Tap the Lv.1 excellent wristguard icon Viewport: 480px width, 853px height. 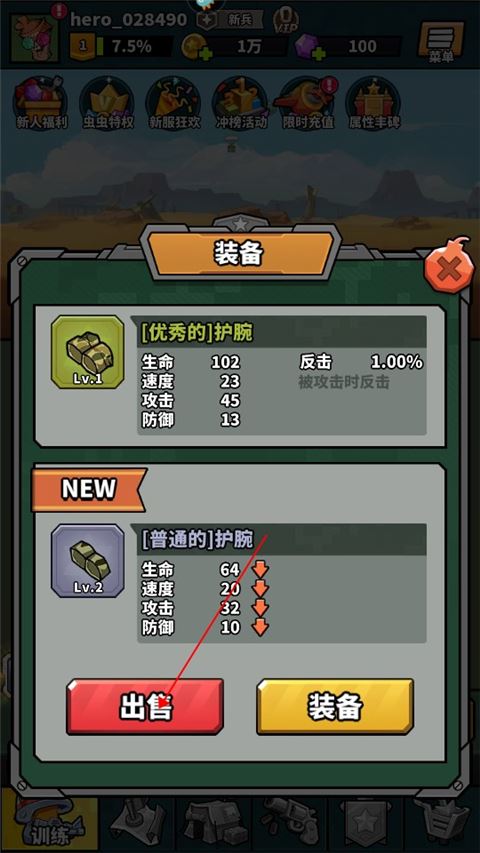pyautogui.click(x=88, y=351)
